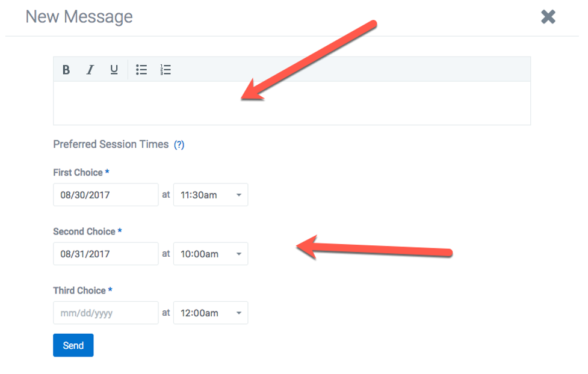Open Preferred Session Times help (?)
Image resolution: width=588 pixels, height=374 pixels.
(x=179, y=145)
